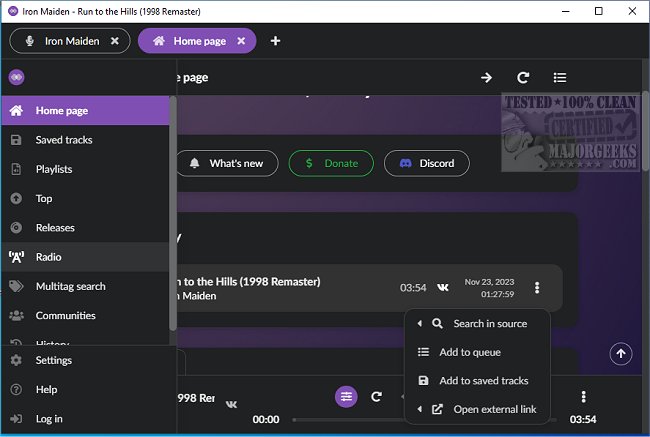This screenshot has height=437, width=650.
Task: Toggle the purple equalizer button in player
Action: [x=346, y=397]
